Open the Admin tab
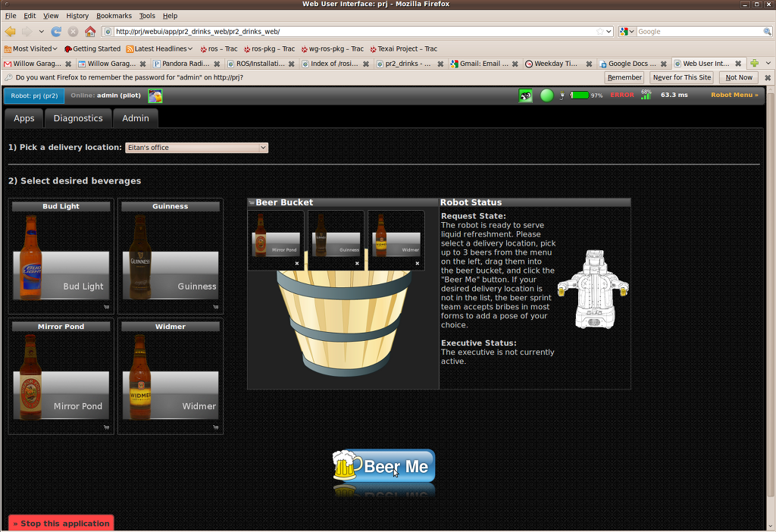 tap(136, 118)
